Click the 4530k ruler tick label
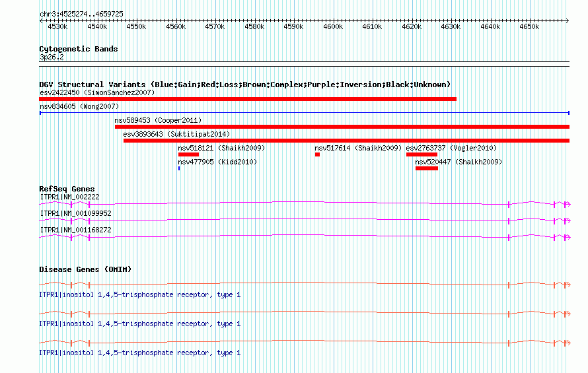The image size is (588, 373). (x=57, y=26)
